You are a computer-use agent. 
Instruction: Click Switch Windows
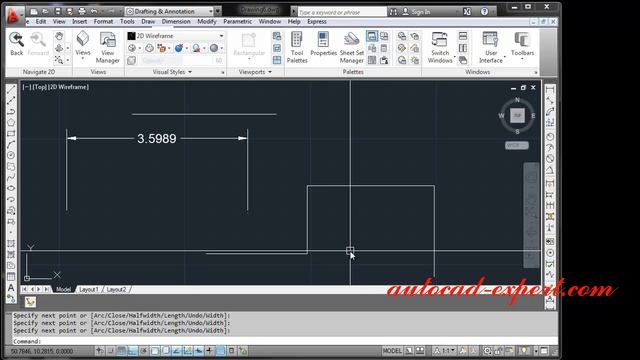[440, 47]
